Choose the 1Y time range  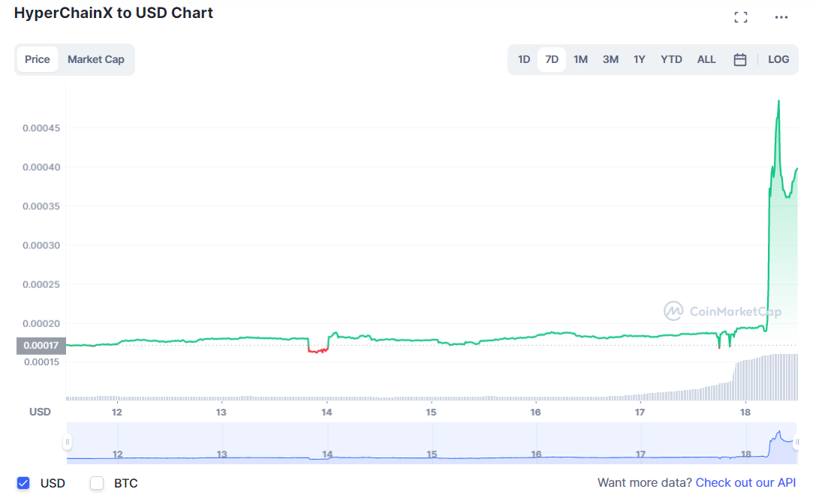639,58
